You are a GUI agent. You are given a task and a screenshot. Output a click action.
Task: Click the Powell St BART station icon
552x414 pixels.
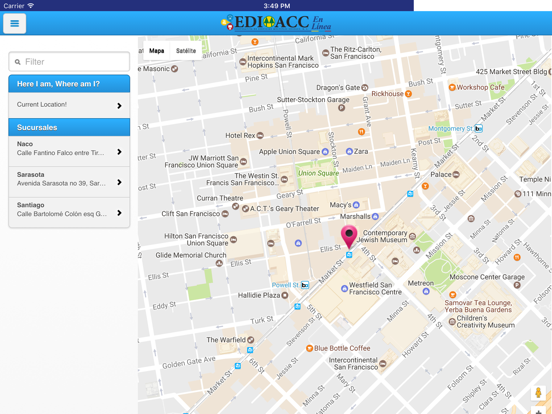[305, 285]
